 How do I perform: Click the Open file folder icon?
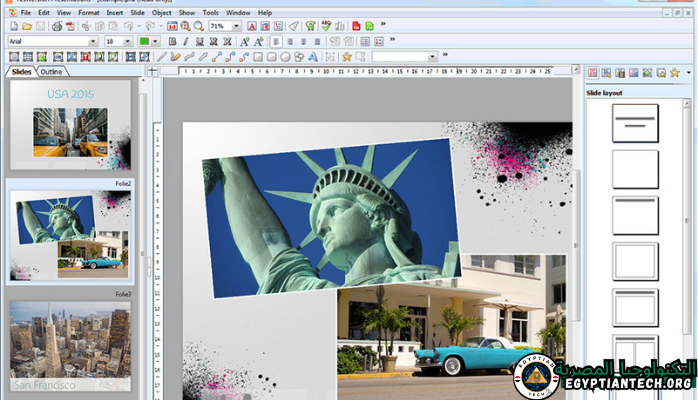tap(26, 25)
